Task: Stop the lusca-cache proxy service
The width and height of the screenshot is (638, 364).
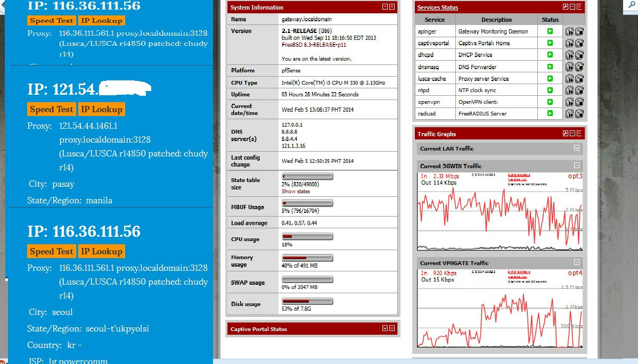Action: 579,78
